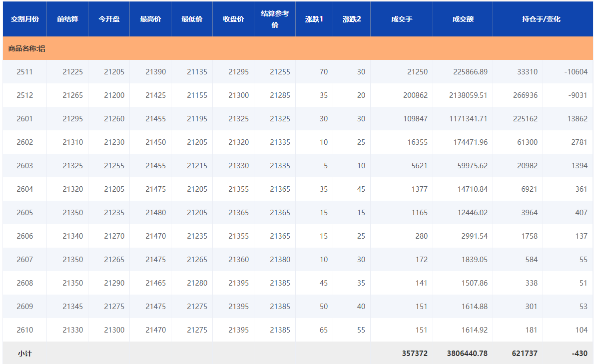Select the 收盘价 column header

point(233,19)
